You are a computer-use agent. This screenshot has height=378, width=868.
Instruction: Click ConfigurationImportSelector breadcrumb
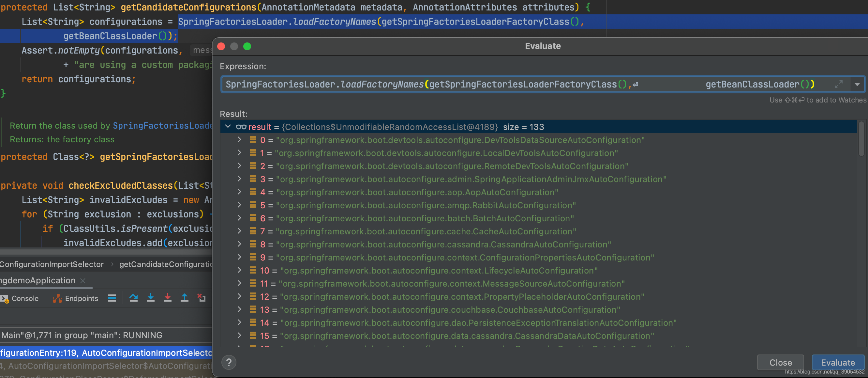[52, 264]
